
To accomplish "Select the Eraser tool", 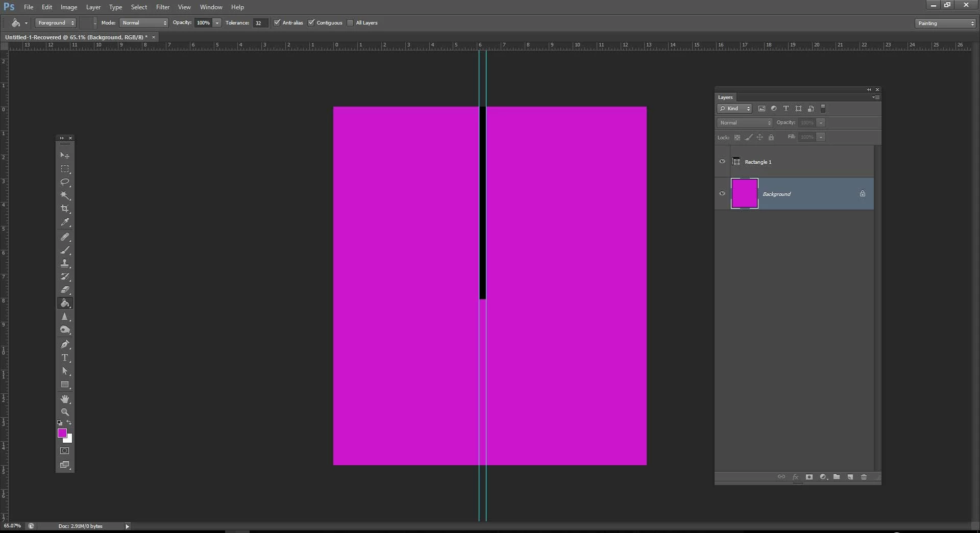I will [x=65, y=290].
